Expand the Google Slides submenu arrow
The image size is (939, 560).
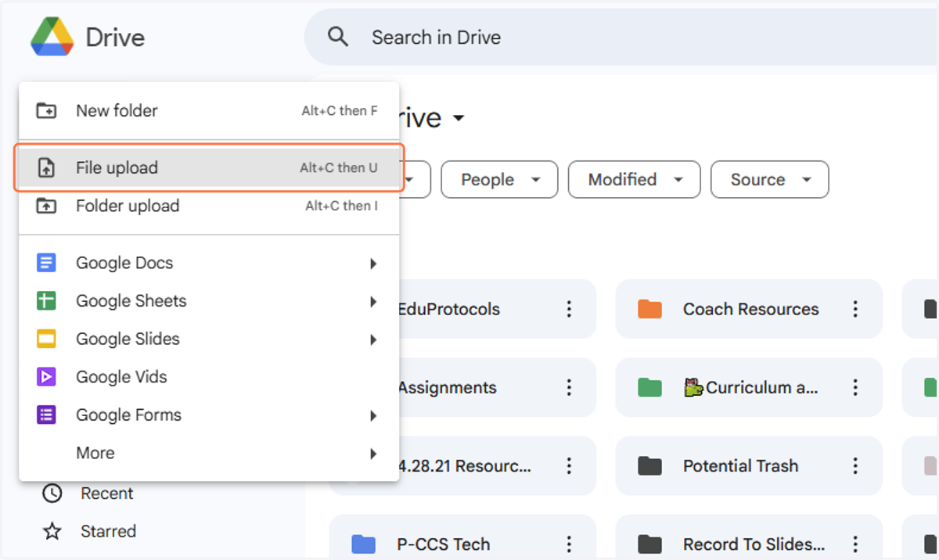coord(373,339)
